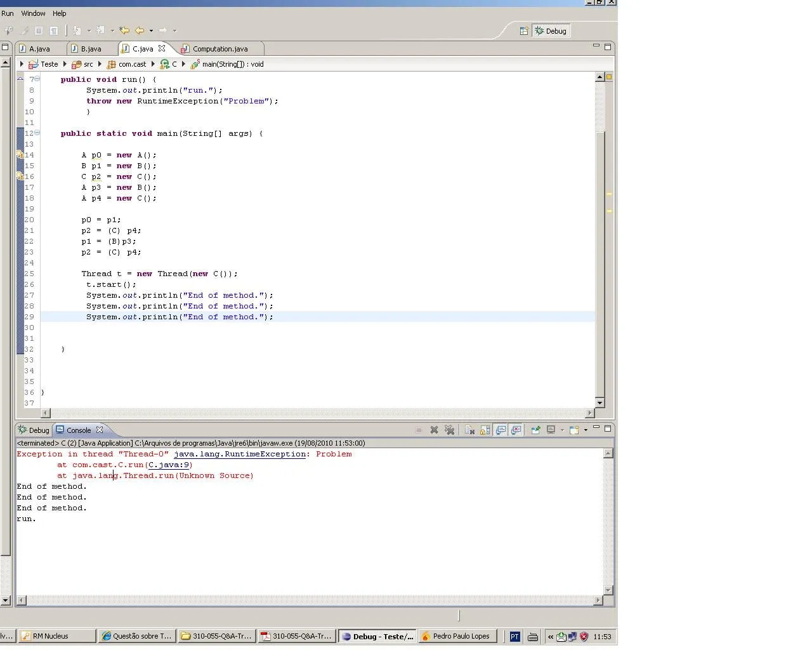This screenshot has height=650, width=812.
Task: Open the Window menu
Action: pyautogui.click(x=33, y=13)
